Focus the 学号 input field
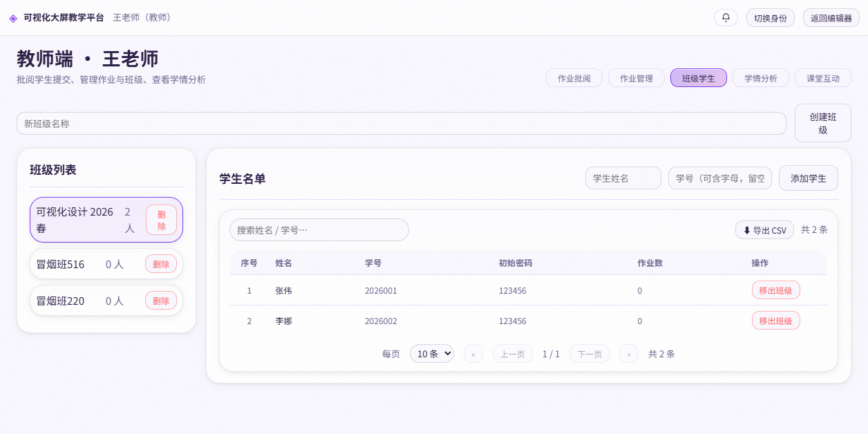 720,178
